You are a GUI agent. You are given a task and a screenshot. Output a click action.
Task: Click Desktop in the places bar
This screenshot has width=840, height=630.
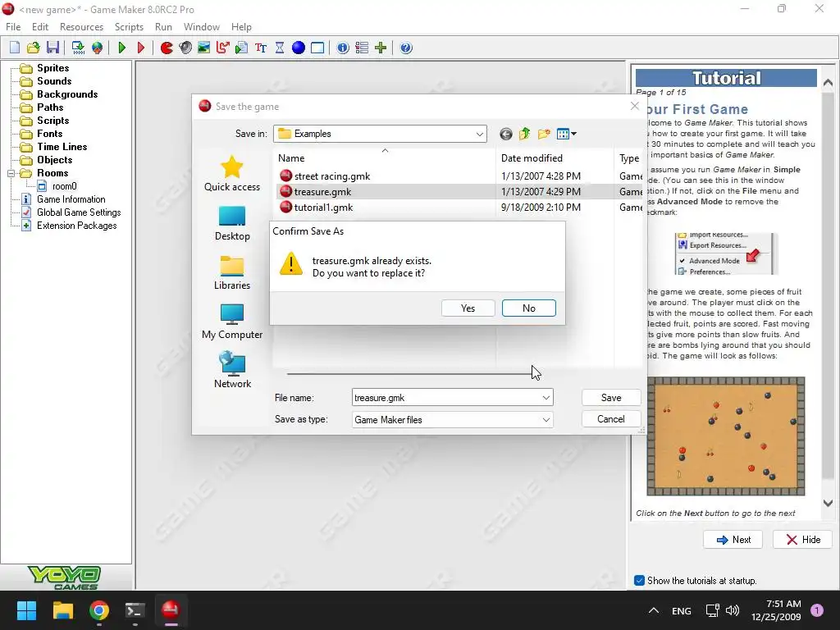point(232,223)
